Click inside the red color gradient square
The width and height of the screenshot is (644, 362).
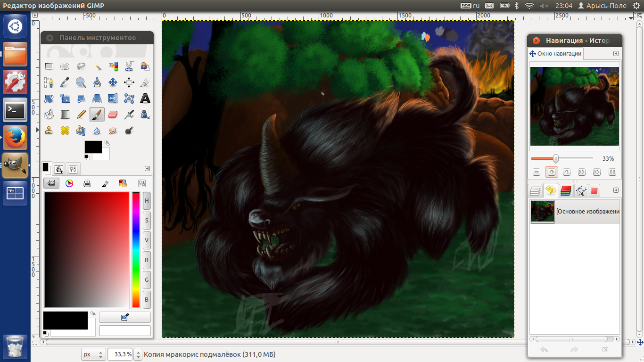pyautogui.click(x=86, y=250)
